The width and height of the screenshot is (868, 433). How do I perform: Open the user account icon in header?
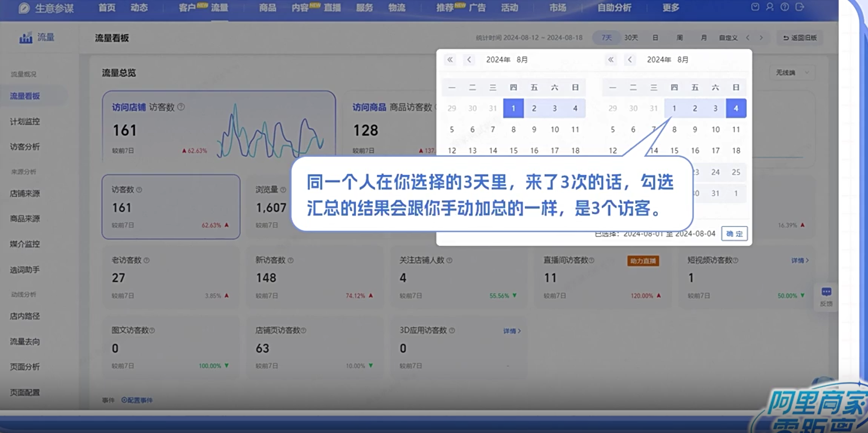(770, 7)
